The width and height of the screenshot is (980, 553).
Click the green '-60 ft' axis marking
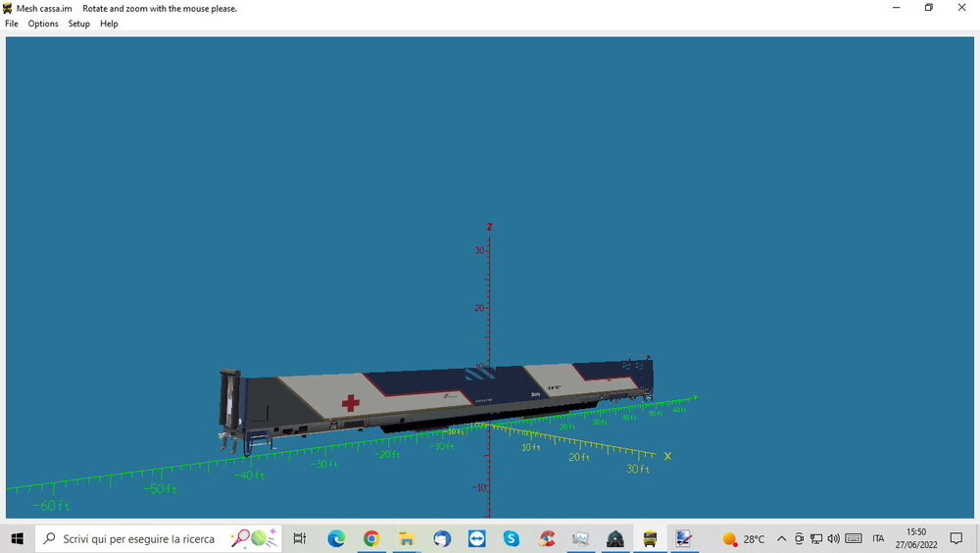(51, 506)
